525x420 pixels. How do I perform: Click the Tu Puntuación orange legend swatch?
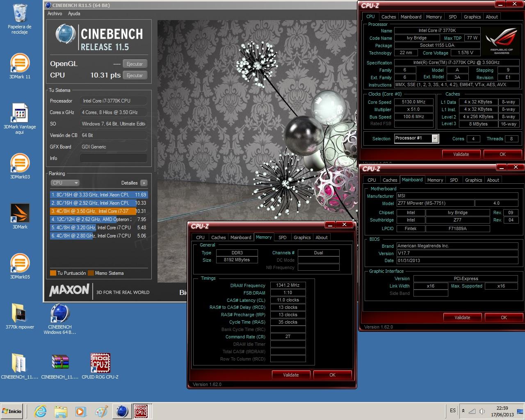53,273
